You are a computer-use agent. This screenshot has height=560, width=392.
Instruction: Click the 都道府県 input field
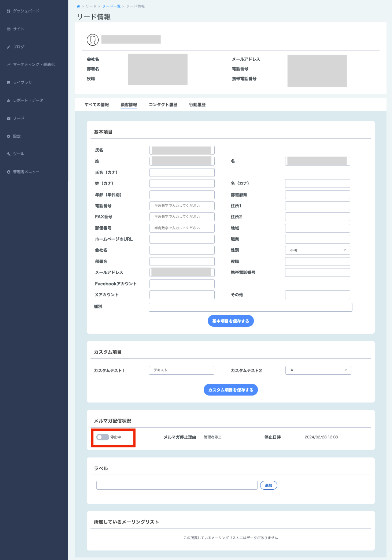click(318, 195)
